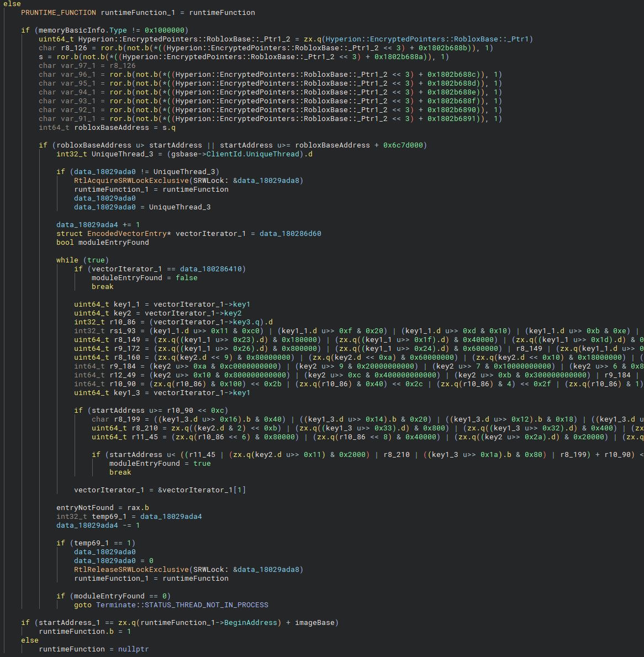Image resolution: width=644 pixels, height=657 pixels.
Task: Click the imageBase variable
Action: point(314,623)
